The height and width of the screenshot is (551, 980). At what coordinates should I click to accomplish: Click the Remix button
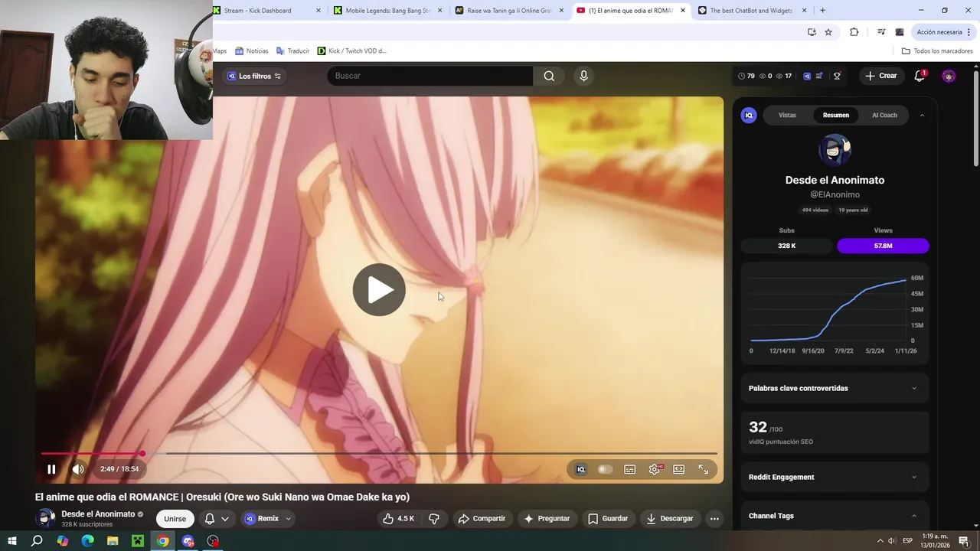262,518
